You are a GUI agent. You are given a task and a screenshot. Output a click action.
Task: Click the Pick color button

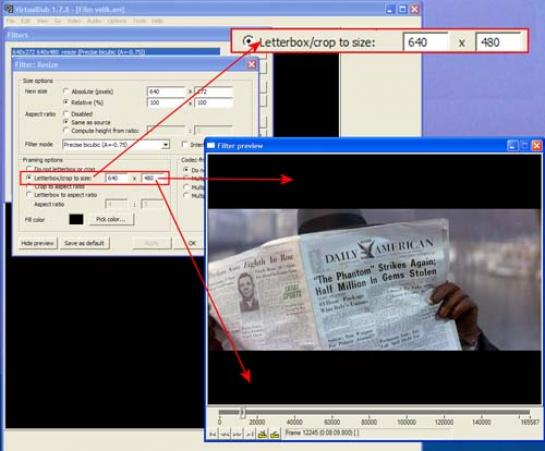[111, 219]
